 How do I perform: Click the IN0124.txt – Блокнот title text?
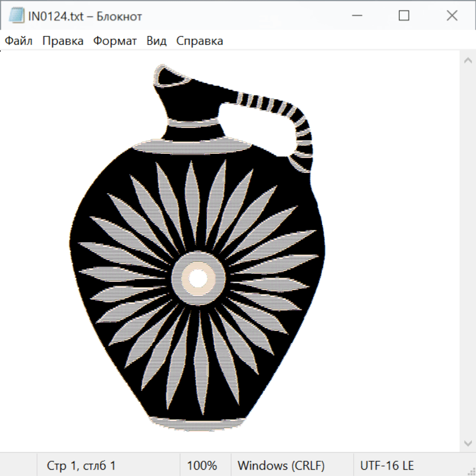85,16
